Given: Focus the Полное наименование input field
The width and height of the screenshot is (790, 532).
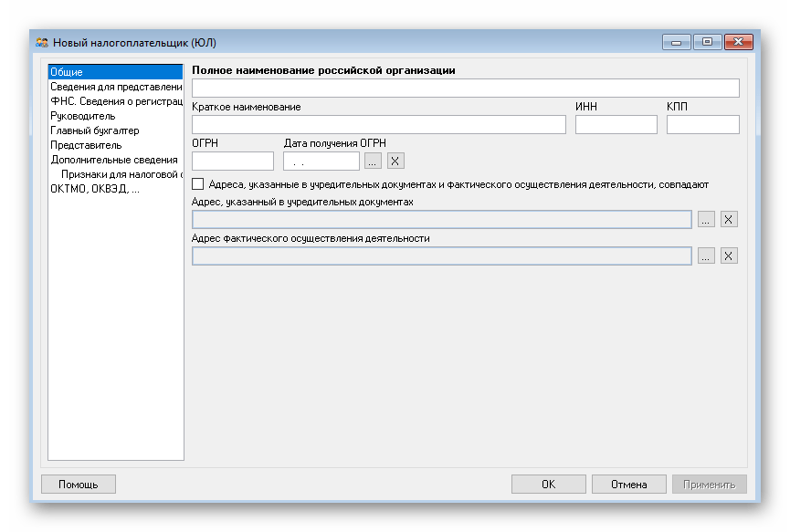Looking at the screenshot, I should [466, 89].
